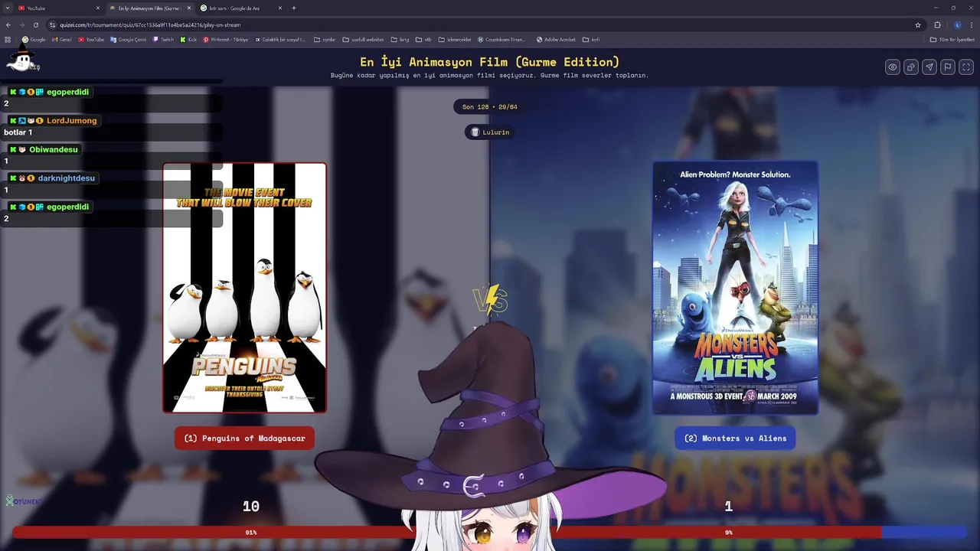Click the ghost logo at top left
The width and height of the screenshot is (980, 551).
click(21, 58)
